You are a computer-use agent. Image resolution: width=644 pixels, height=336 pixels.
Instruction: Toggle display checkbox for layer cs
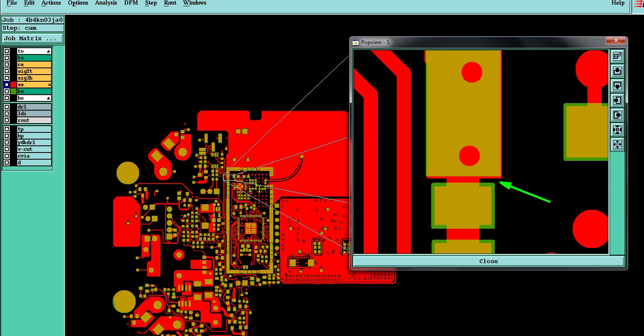(x=7, y=65)
